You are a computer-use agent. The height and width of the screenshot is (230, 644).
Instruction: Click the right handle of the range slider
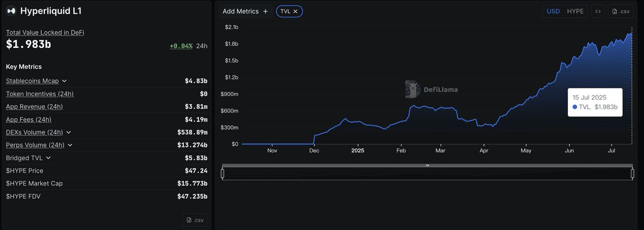pos(632,174)
